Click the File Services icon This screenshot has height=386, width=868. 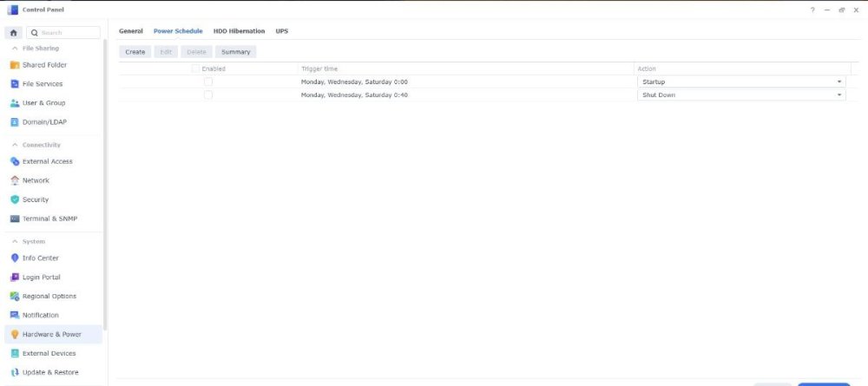(15, 84)
